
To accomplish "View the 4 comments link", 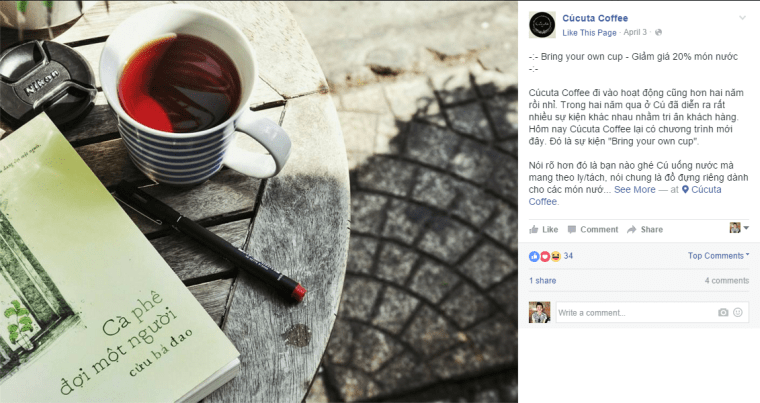I will coord(727,280).
